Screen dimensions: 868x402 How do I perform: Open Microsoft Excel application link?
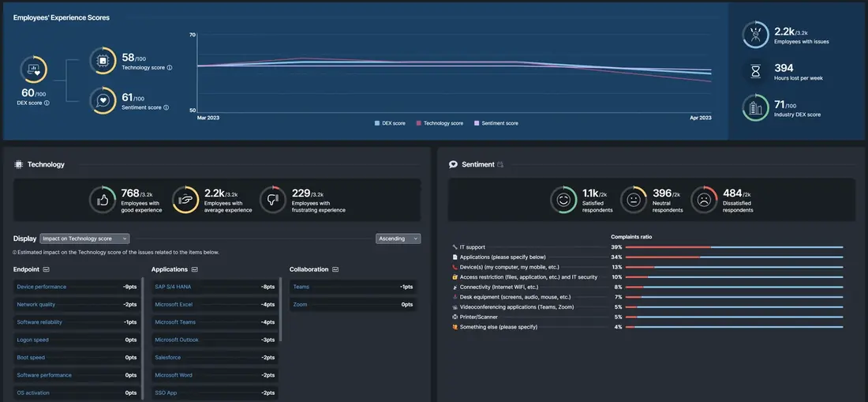[174, 305]
